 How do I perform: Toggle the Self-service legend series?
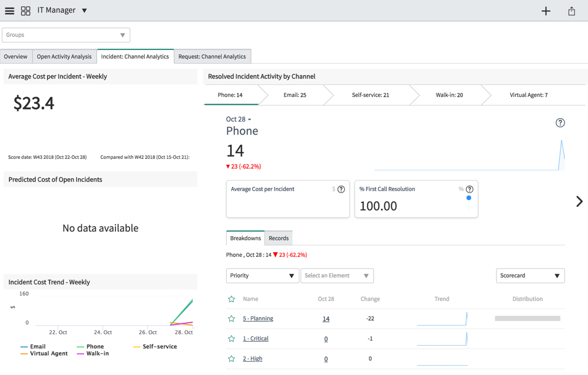155,346
